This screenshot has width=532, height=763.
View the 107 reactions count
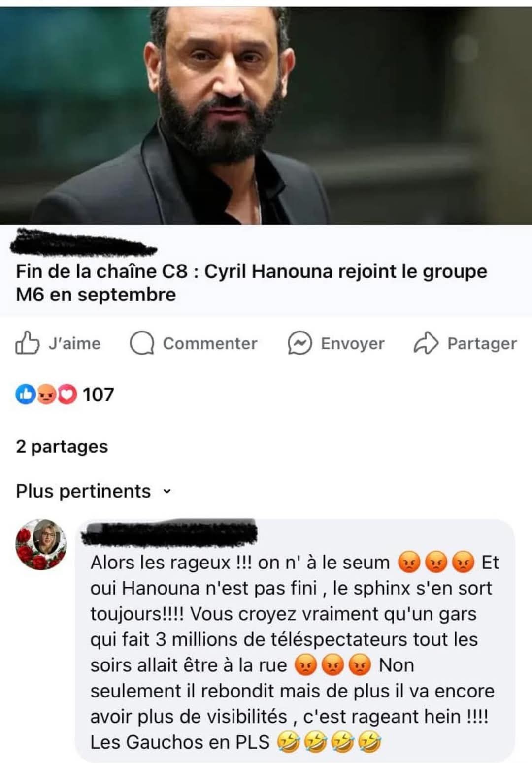[98, 395]
